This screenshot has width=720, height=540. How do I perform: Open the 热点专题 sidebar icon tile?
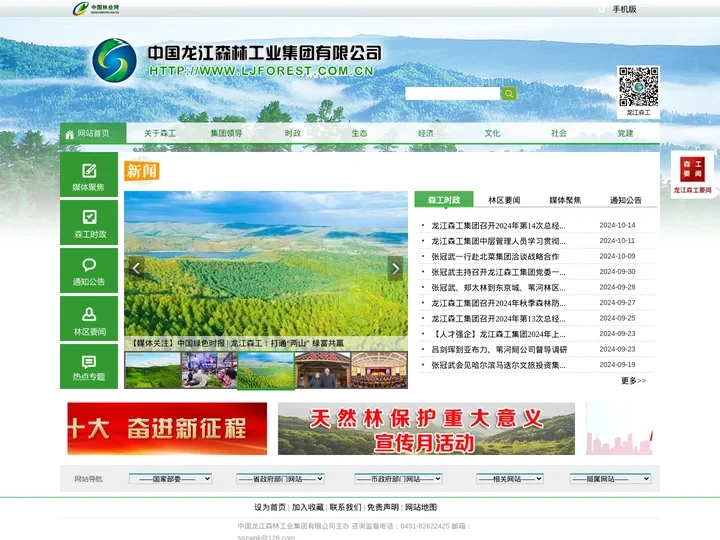[89, 366]
